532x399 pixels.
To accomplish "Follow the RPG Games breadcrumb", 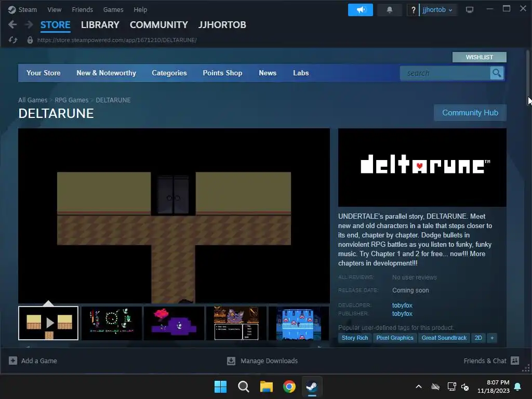I will (72, 100).
